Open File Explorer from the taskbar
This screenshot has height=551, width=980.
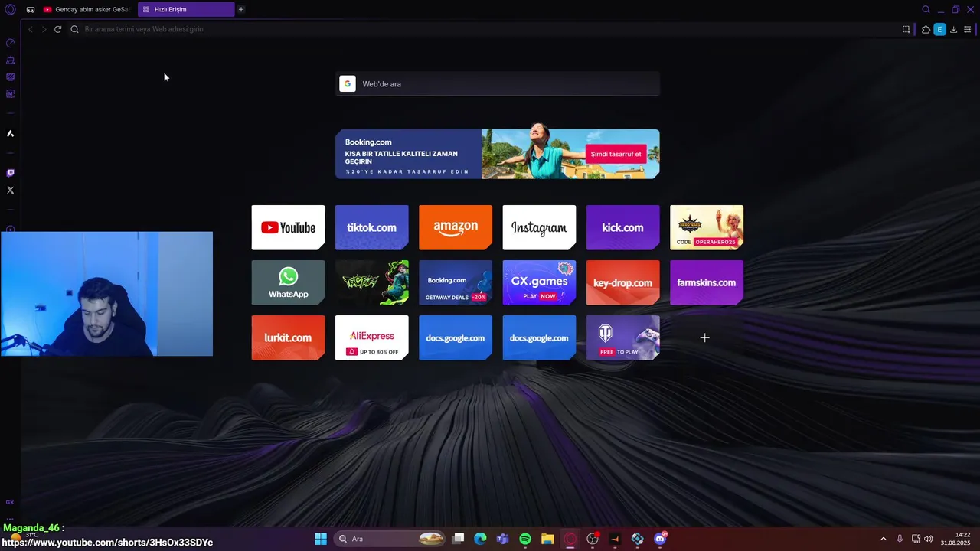click(547, 539)
